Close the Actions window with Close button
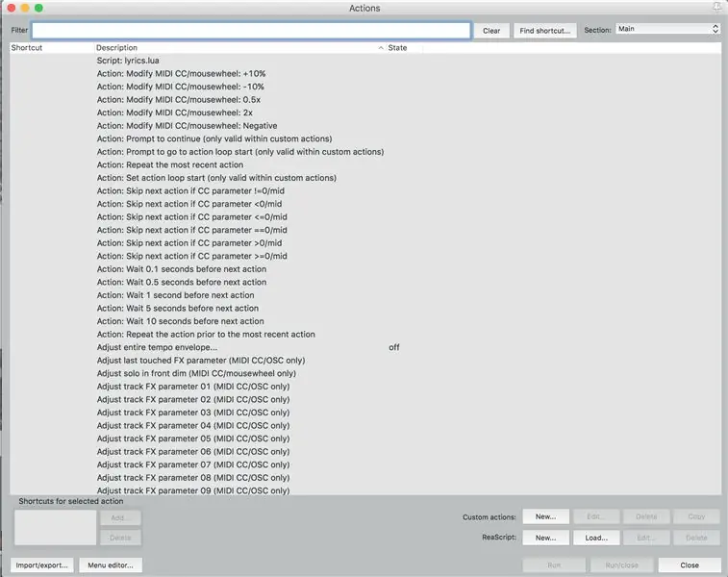 point(690,564)
